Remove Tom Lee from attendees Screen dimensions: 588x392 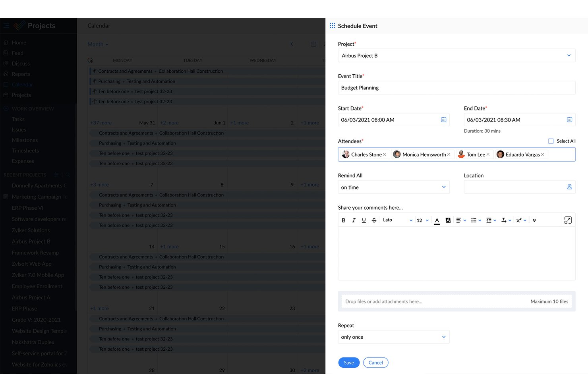tap(488, 154)
